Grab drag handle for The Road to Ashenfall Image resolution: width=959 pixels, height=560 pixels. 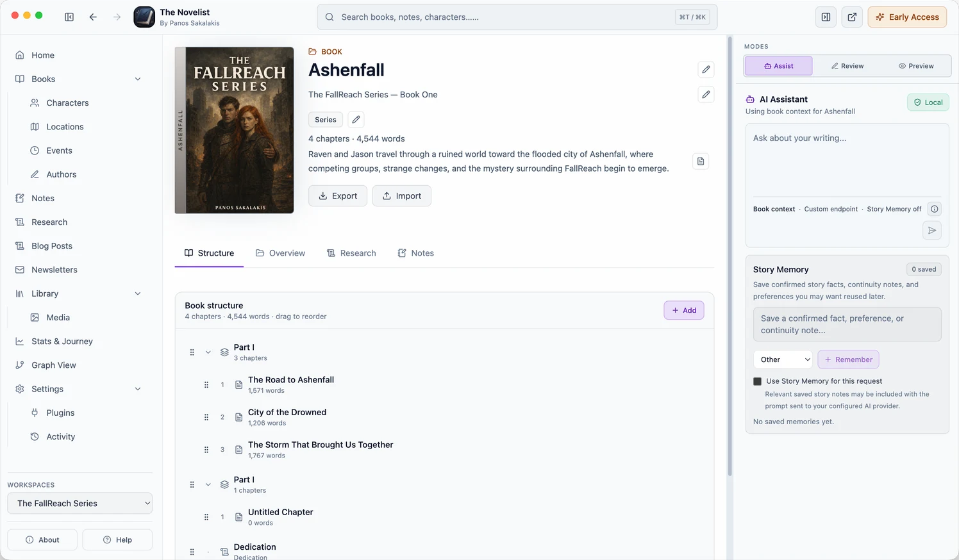pyautogui.click(x=206, y=385)
